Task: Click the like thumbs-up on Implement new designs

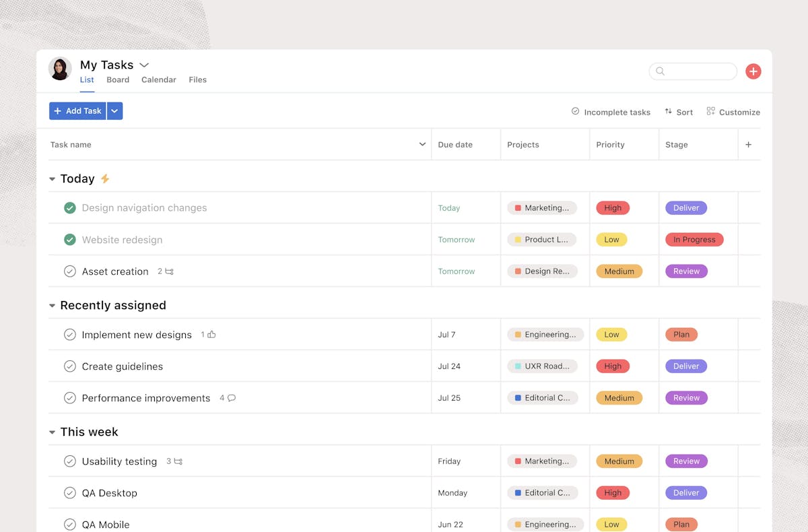Action: pos(211,335)
